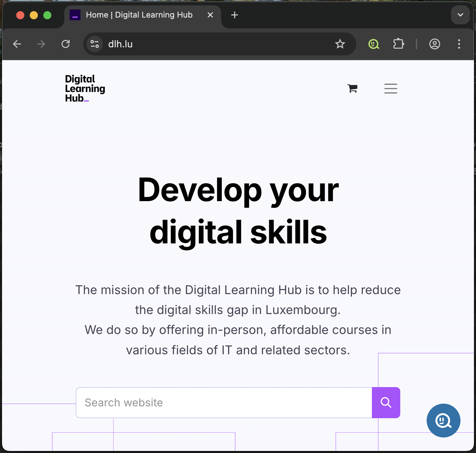
Task: Close the Home | Digital Learning Hub tab
Action: click(210, 15)
